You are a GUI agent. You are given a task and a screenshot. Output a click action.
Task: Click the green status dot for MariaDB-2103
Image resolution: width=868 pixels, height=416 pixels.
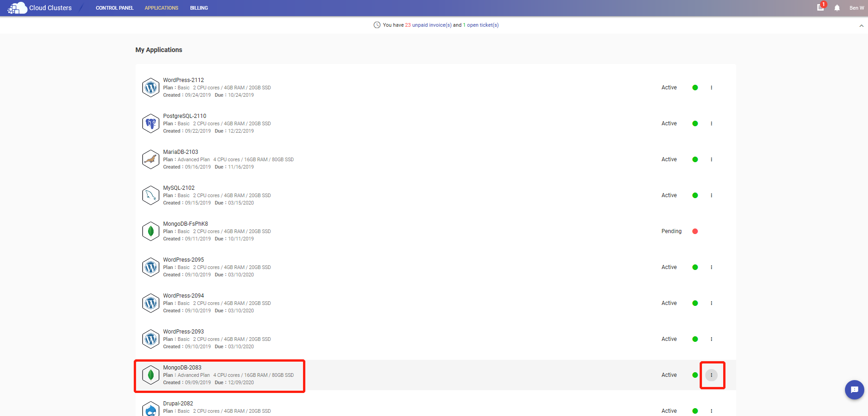tap(695, 159)
